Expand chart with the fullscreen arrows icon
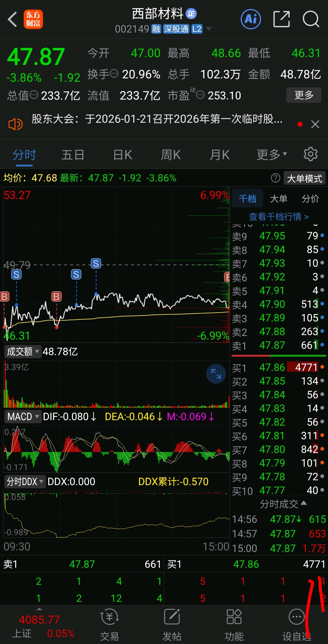 click(x=216, y=374)
